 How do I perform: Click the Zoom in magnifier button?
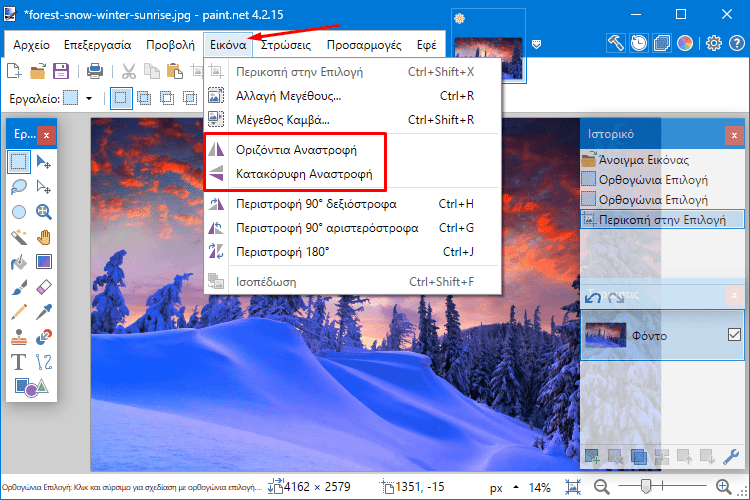724,487
